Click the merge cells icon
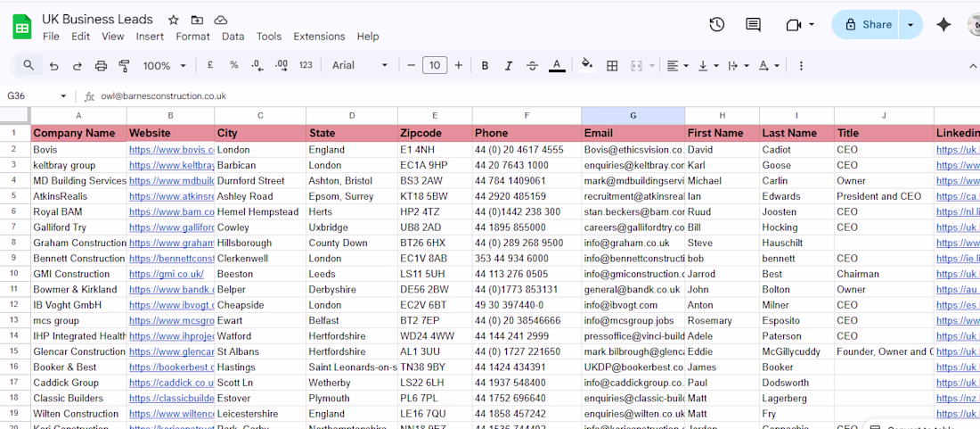The height and width of the screenshot is (429, 980). 637,66
